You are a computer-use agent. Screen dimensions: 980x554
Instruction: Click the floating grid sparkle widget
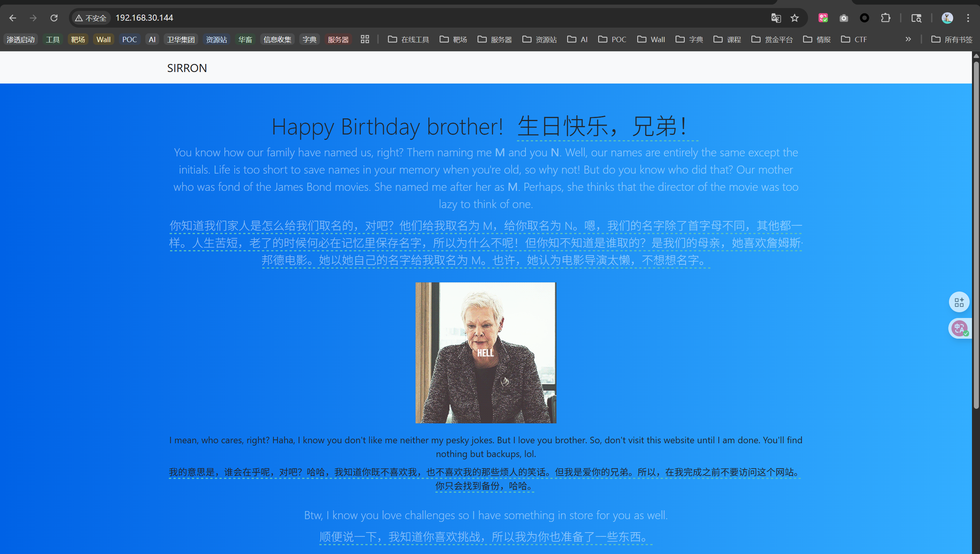(x=959, y=303)
